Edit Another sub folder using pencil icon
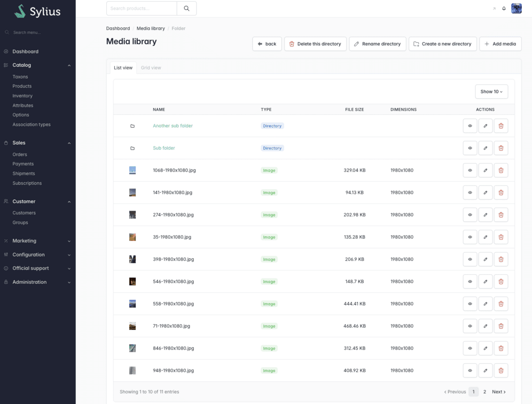This screenshot has width=532, height=404. [x=485, y=126]
